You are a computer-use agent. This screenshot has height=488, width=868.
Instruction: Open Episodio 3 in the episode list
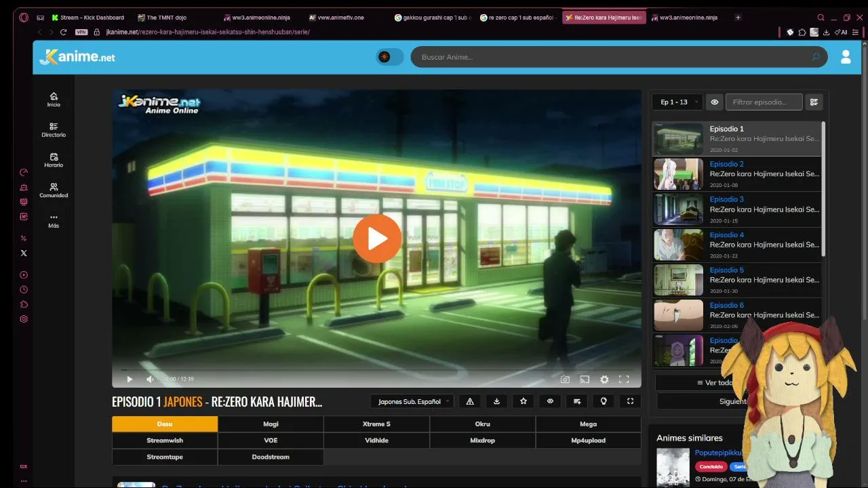737,209
